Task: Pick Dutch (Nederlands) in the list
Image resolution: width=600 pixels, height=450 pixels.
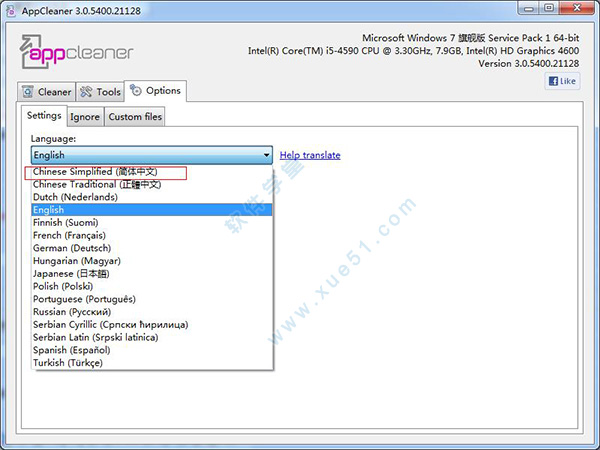Action: click(x=75, y=197)
